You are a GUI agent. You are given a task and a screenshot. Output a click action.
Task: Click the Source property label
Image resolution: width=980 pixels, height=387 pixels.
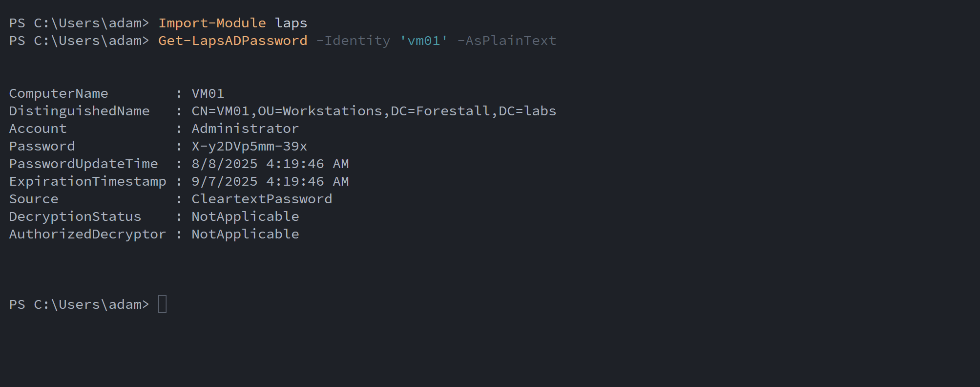pos(34,199)
